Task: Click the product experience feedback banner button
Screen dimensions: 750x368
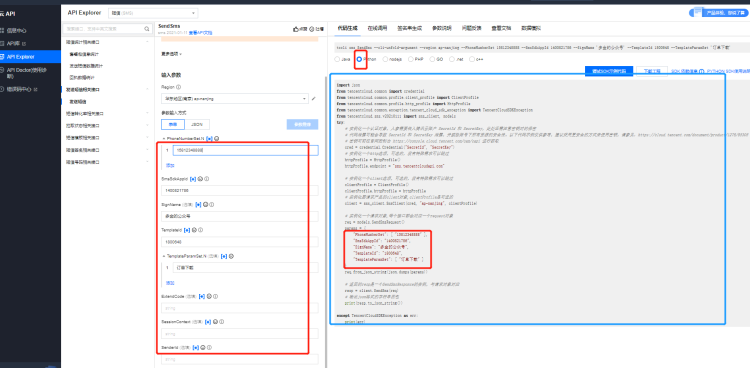Action: 719,13
